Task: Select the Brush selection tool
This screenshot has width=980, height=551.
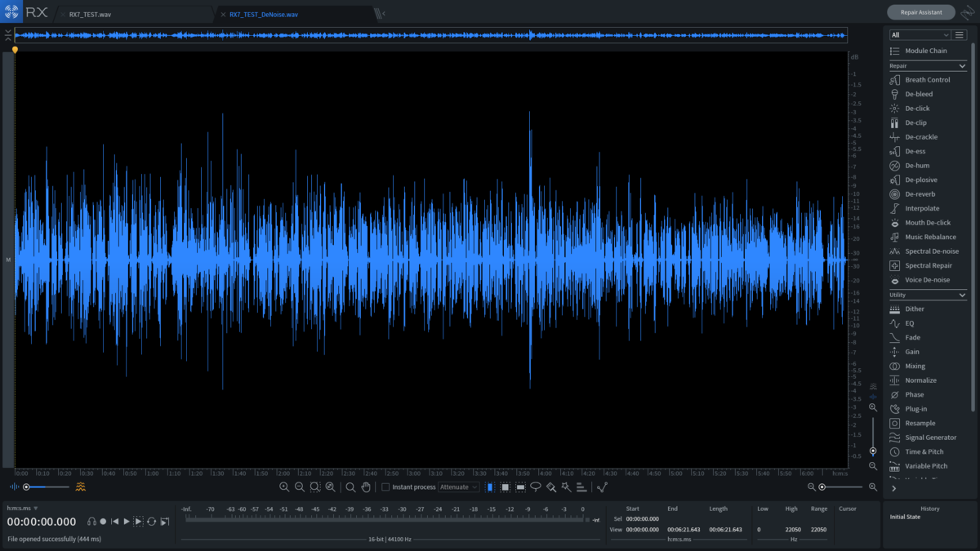Action: point(551,487)
